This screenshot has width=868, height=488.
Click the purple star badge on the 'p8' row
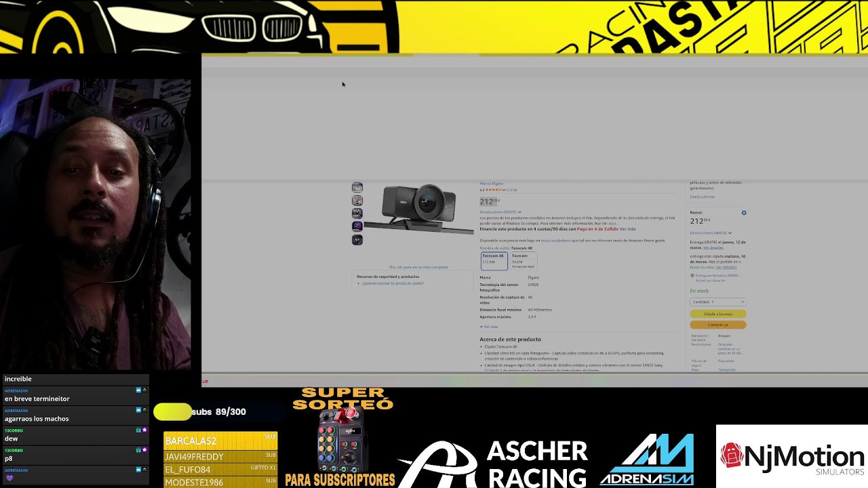pyautogui.click(x=144, y=450)
